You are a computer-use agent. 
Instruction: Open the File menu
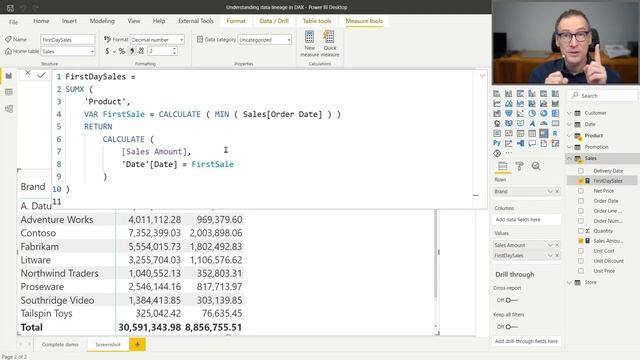pyautogui.click(x=13, y=22)
